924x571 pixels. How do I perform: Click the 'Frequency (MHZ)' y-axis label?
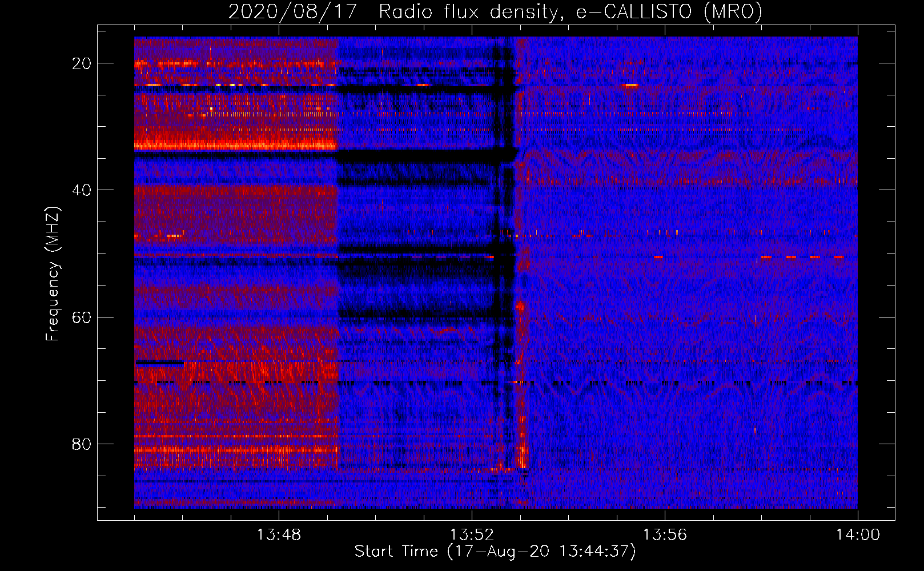tap(53, 274)
